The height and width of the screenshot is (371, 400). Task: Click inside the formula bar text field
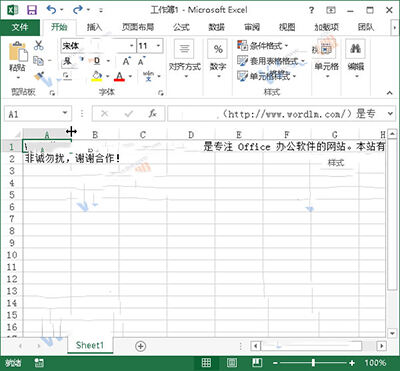pos(277,114)
